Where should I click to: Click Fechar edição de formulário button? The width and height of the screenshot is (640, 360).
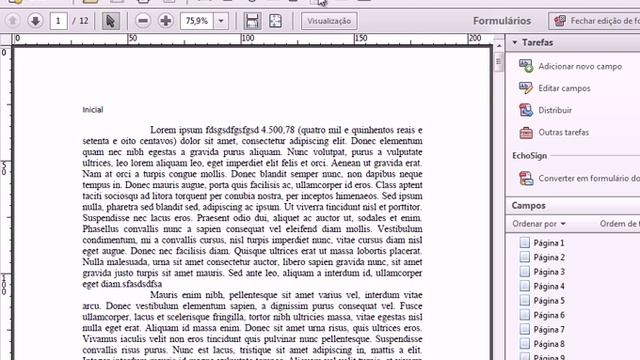[x=595, y=21]
